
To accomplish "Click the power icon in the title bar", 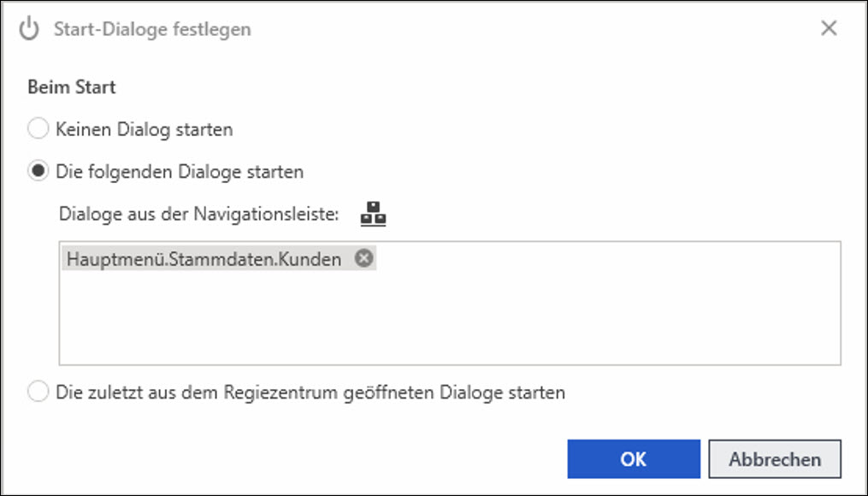I will point(29,29).
